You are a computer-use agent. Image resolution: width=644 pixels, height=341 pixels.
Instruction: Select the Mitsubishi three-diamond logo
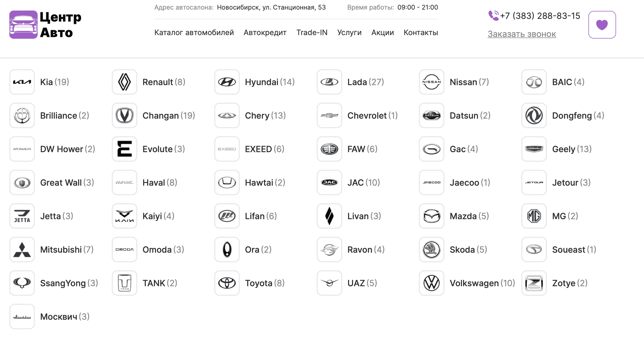click(22, 249)
